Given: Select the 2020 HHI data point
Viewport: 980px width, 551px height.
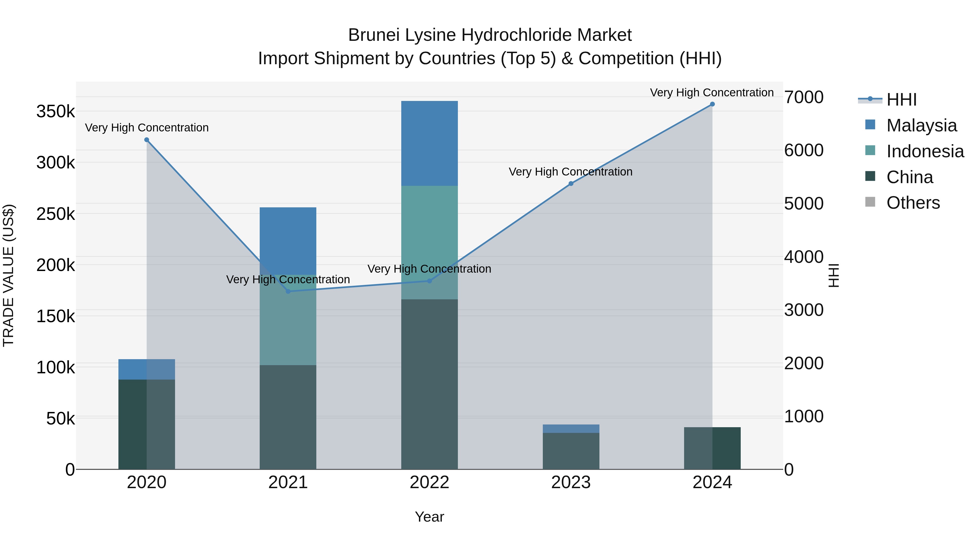Looking at the screenshot, I should click(x=147, y=140).
